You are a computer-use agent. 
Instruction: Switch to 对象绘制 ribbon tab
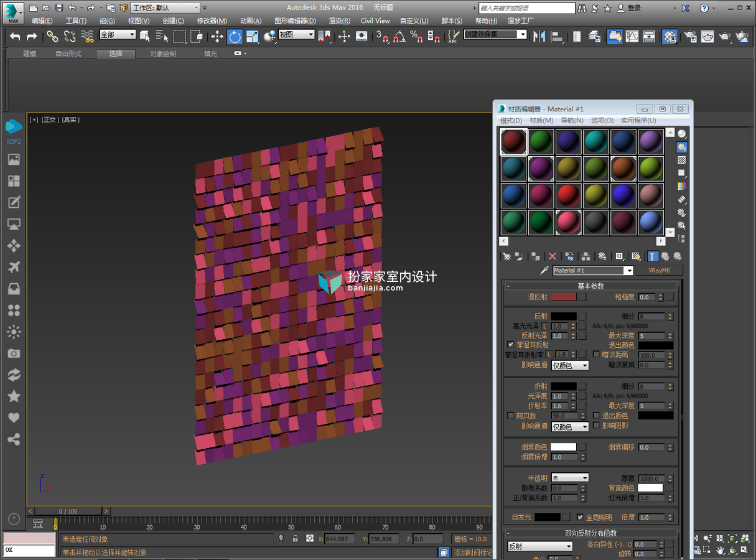pos(163,54)
